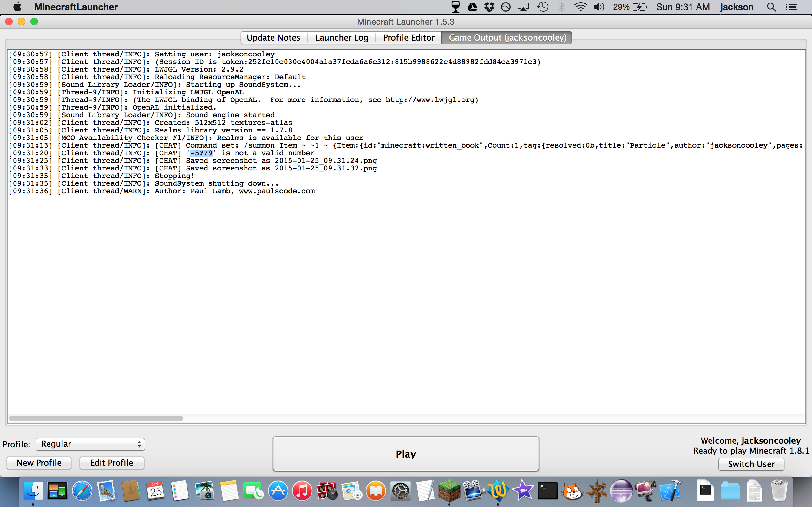This screenshot has height=507, width=812.
Task: Open Minecraft from the dock
Action: pyautogui.click(x=449, y=491)
